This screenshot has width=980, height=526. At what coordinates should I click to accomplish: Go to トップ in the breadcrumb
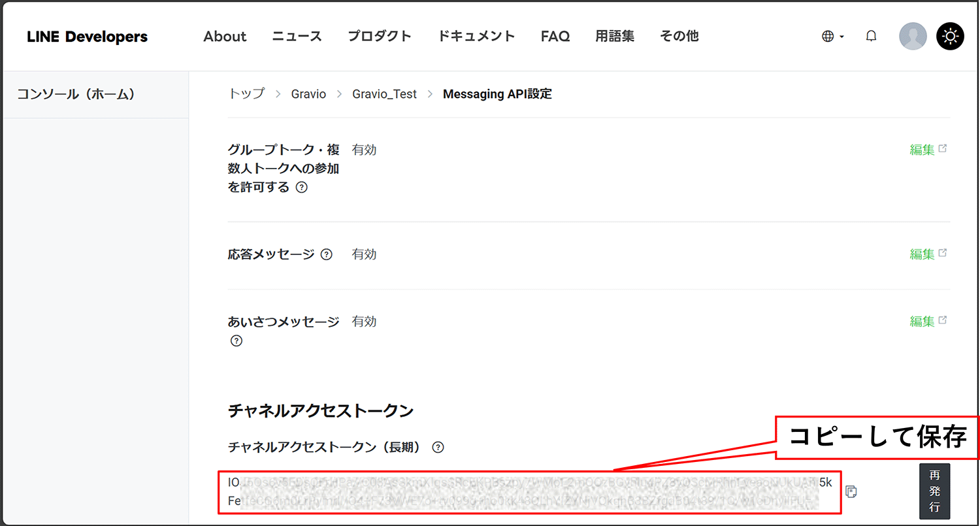coord(246,94)
